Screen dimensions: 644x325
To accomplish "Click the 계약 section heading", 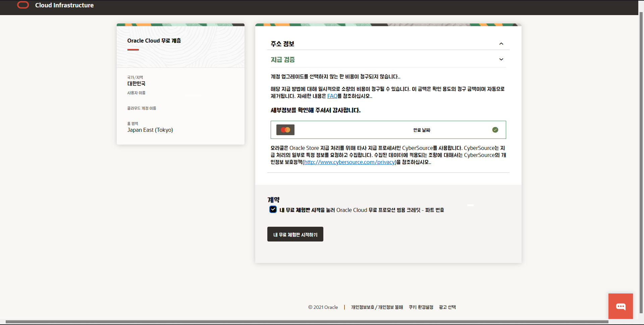I will [x=273, y=200].
